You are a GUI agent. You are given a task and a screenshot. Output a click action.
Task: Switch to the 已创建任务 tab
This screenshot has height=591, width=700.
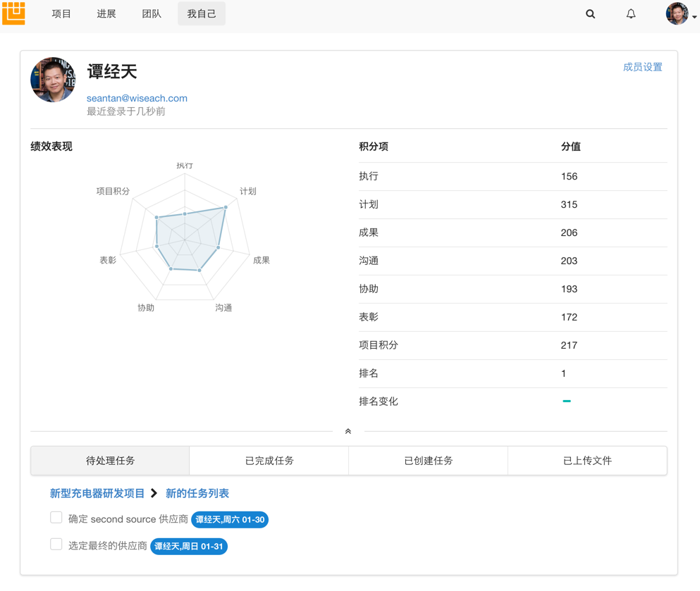[x=428, y=460]
